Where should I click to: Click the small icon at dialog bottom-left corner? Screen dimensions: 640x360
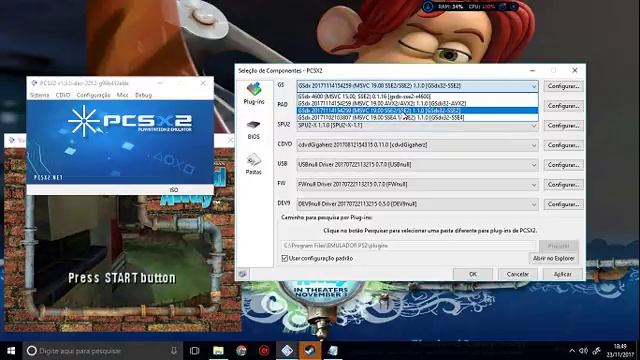[242, 274]
